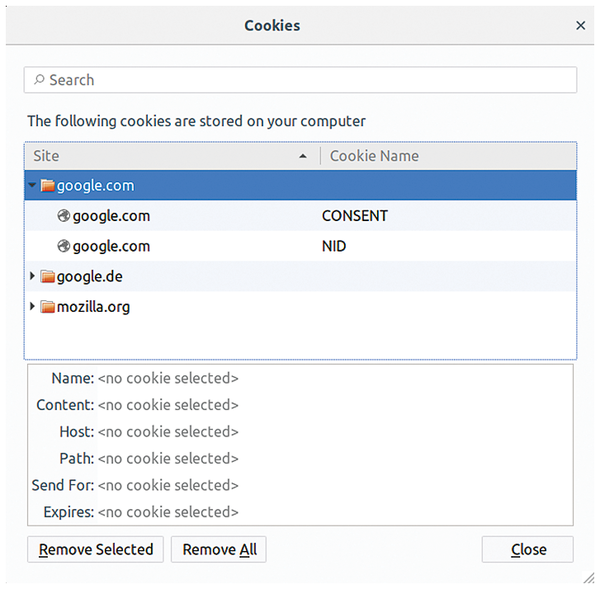Click the magnifier icon in the search box
The image size is (600, 589).
click(x=39, y=80)
